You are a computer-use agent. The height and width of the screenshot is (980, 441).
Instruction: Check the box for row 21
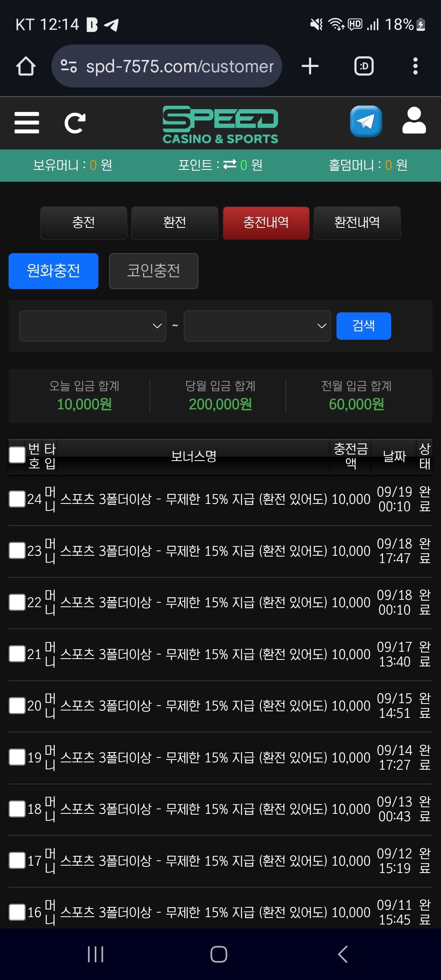(17, 654)
